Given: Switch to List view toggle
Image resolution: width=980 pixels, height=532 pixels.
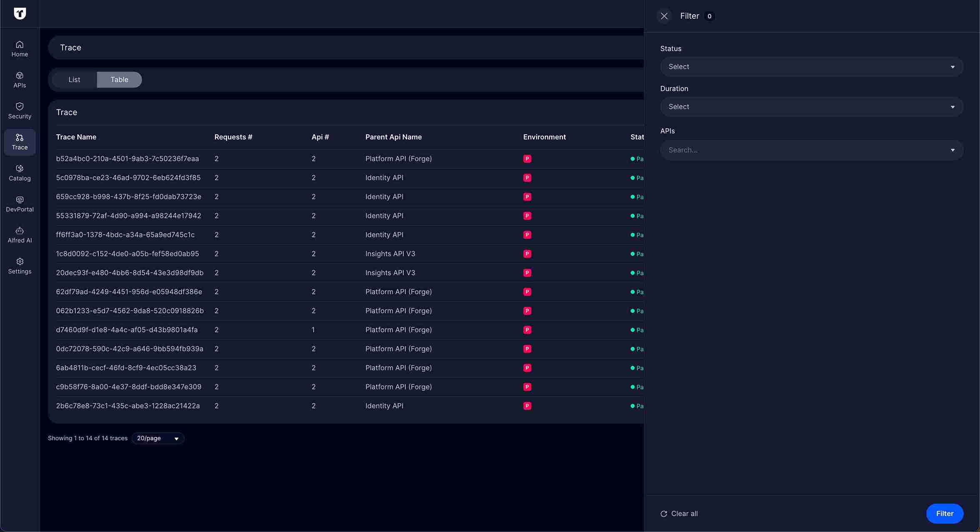Looking at the screenshot, I should pyautogui.click(x=74, y=80).
